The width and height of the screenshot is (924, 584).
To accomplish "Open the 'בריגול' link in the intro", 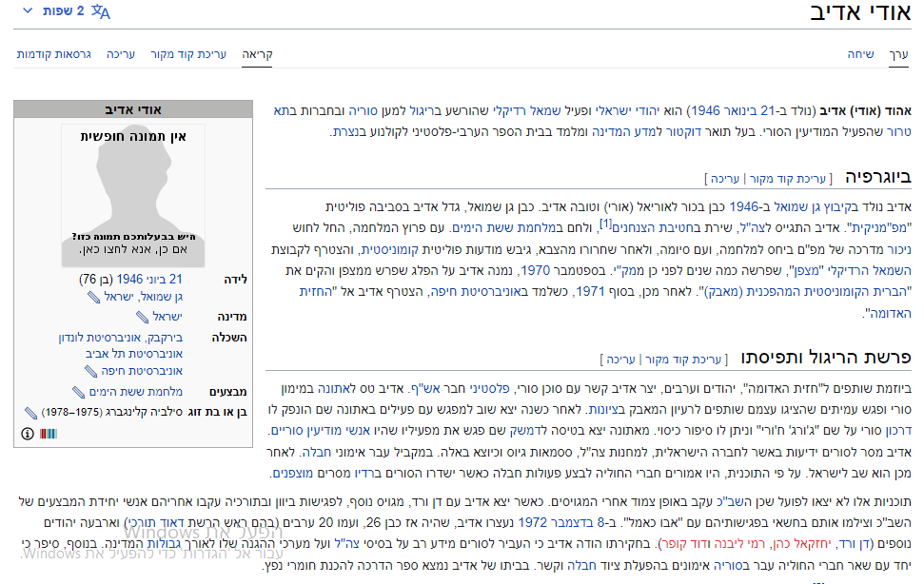I will pyautogui.click(x=426, y=110).
